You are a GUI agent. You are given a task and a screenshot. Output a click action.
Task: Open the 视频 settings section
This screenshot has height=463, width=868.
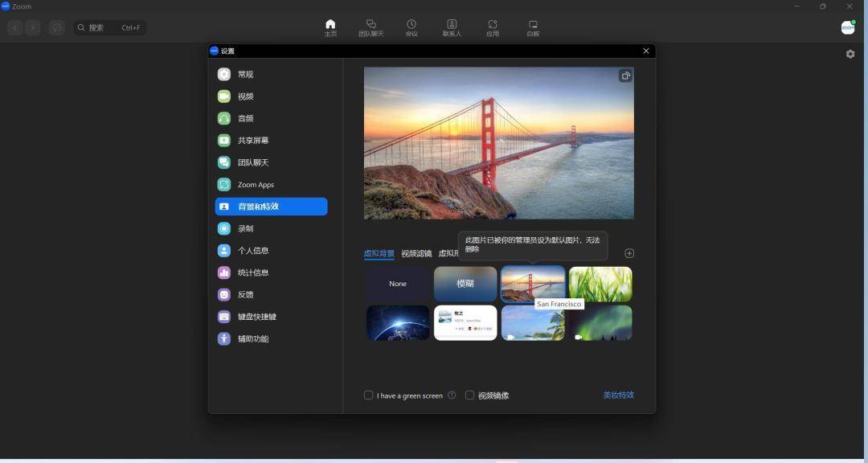244,96
